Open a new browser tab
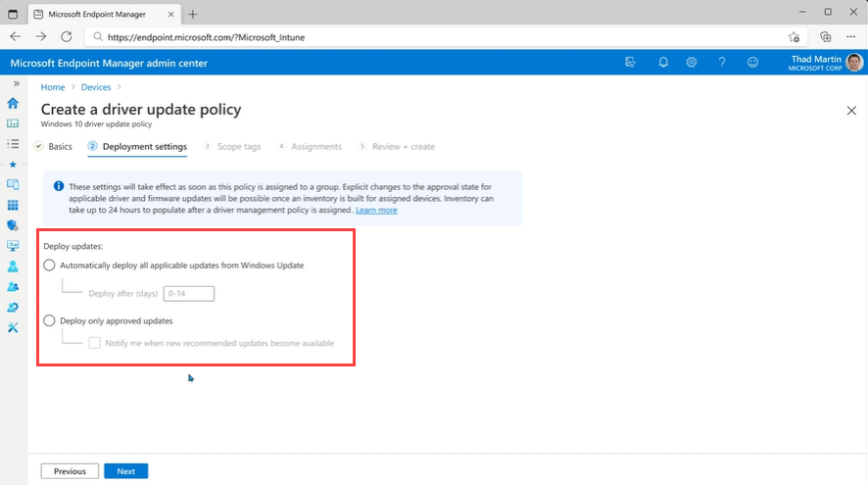 193,15
